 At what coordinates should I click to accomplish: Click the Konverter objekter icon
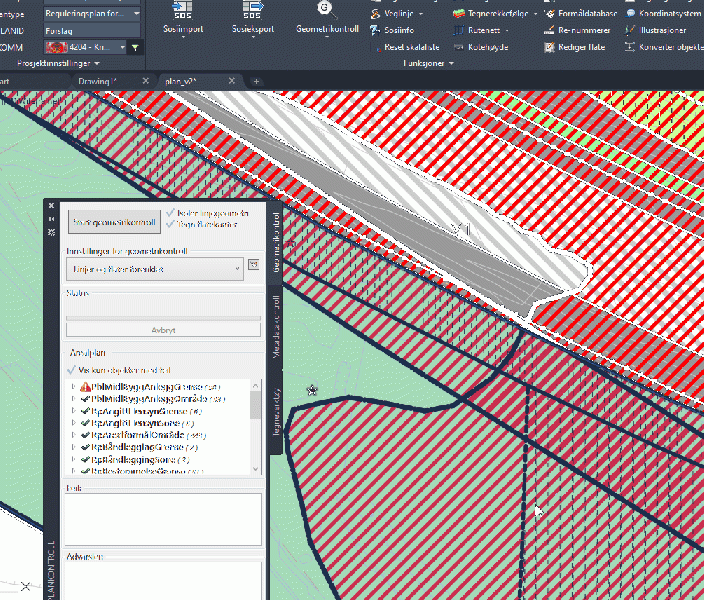coord(630,47)
